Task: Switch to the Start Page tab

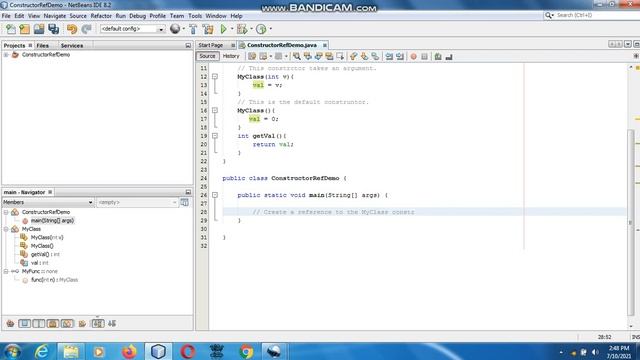Action: tap(211, 45)
